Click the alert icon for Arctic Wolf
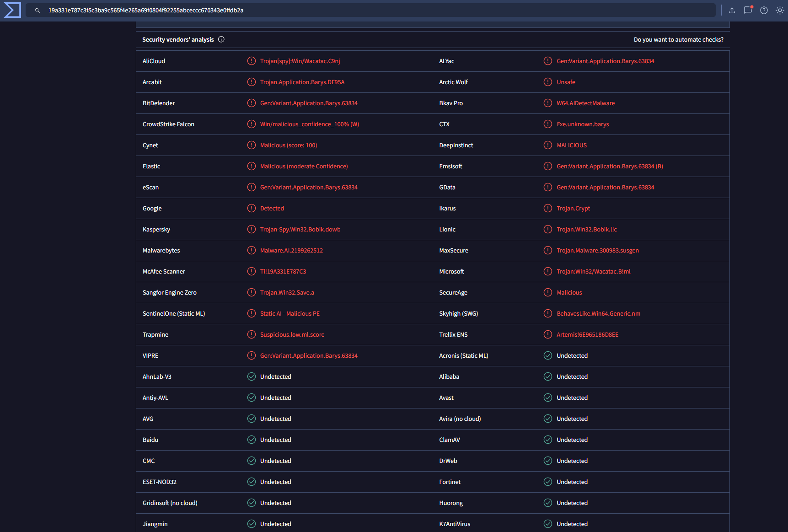The height and width of the screenshot is (532, 788). pos(548,82)
